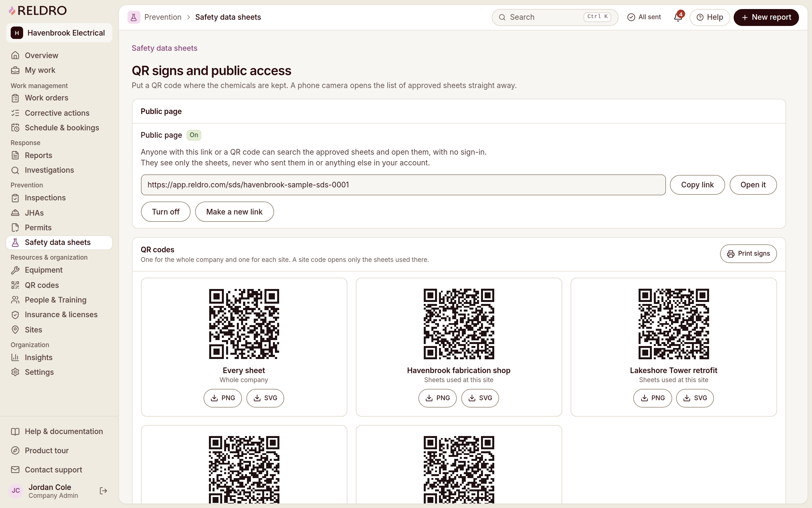
Task: Click Open it button
Action: click(x=753, y=185)
